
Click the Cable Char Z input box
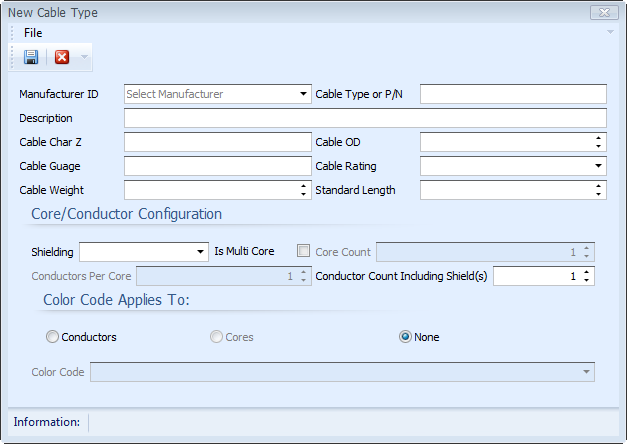218,142
